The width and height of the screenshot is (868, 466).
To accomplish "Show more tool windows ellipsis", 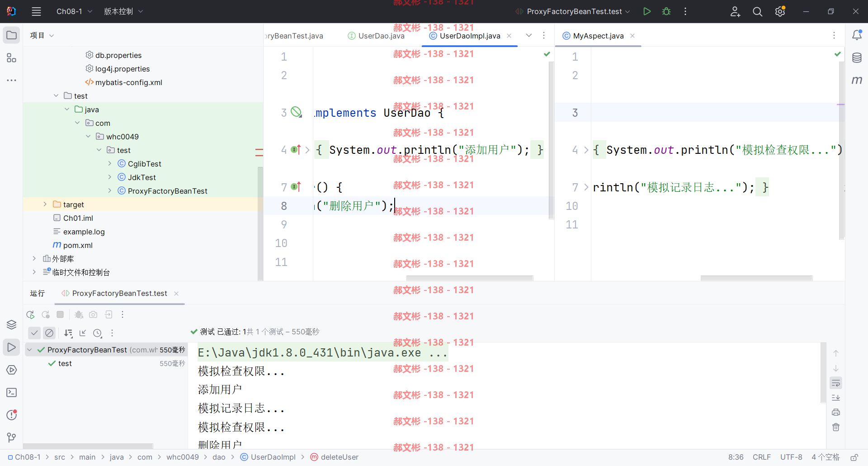I will pos(12,81).
